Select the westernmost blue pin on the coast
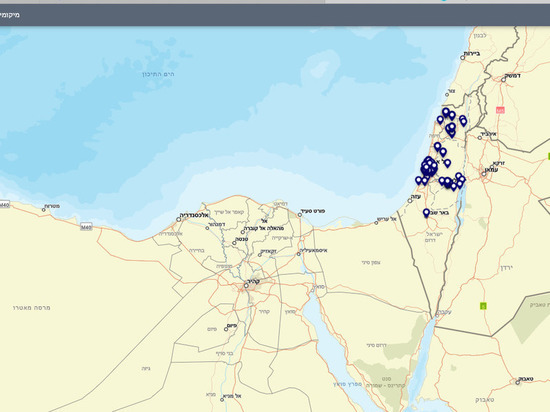Screen dimensions: 550x412 pyautogui.click(x=418, y=181)
